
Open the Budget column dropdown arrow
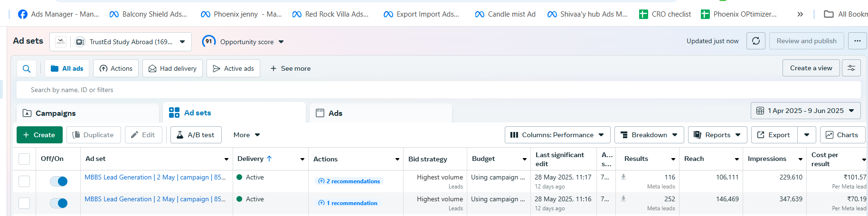(x=525, y=159)
